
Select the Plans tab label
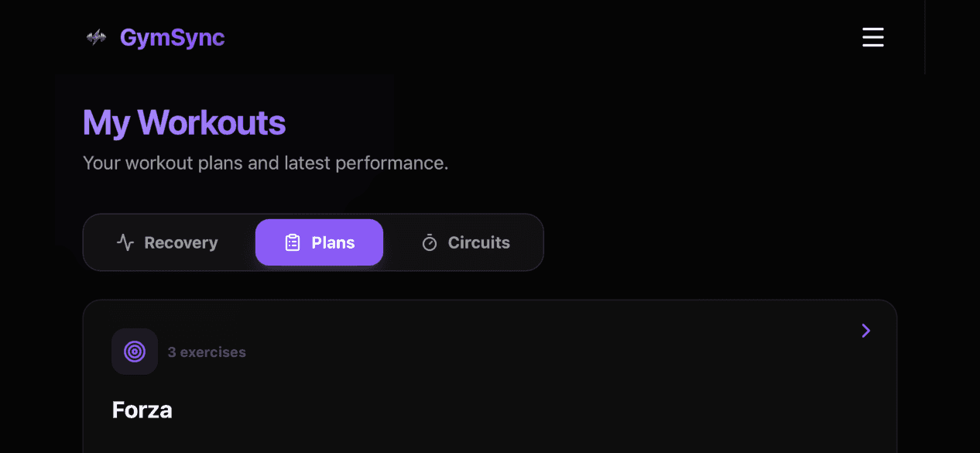pyautogui.click(x=333, y=242)
